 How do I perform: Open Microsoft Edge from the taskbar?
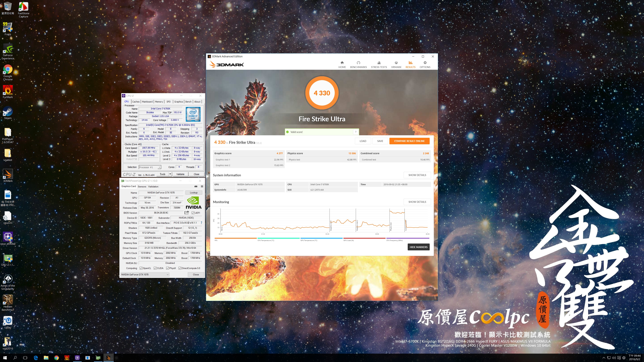tap(36, 358)
